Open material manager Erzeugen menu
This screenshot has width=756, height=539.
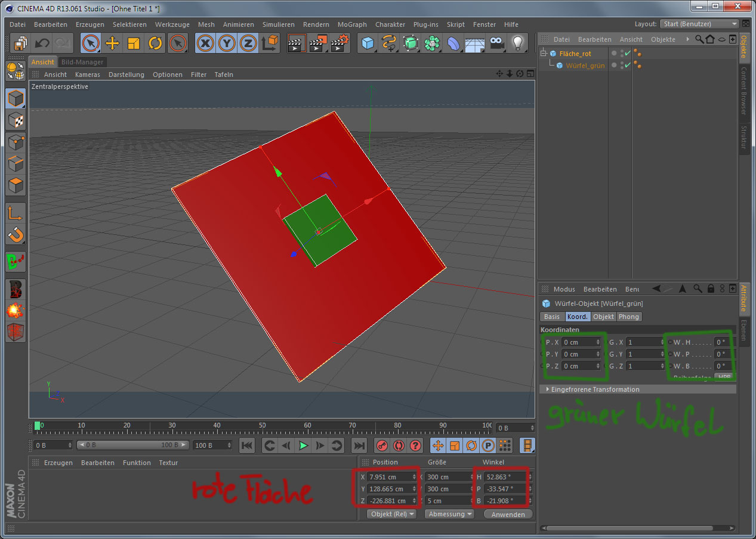pyautogui.click(x=58, y=463)
